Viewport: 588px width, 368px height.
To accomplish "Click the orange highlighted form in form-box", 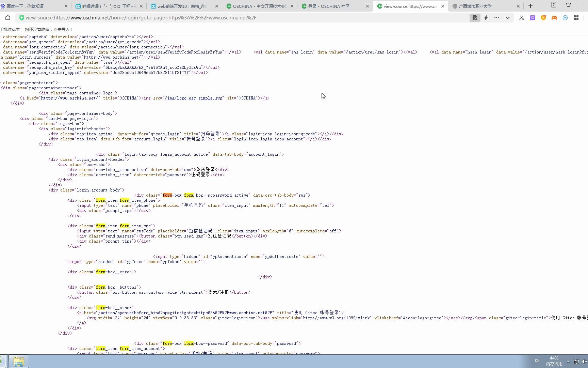I will pyautogui.click(x=167, y=195).
